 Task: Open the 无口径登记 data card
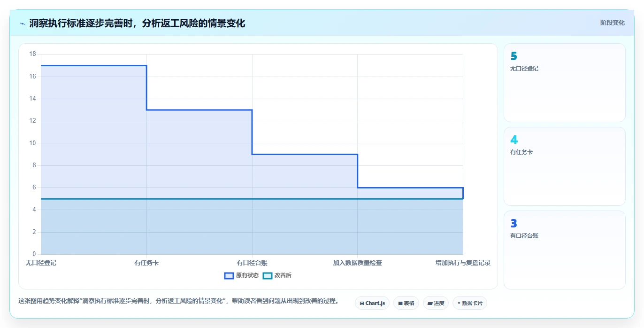[x=565, y=83]
